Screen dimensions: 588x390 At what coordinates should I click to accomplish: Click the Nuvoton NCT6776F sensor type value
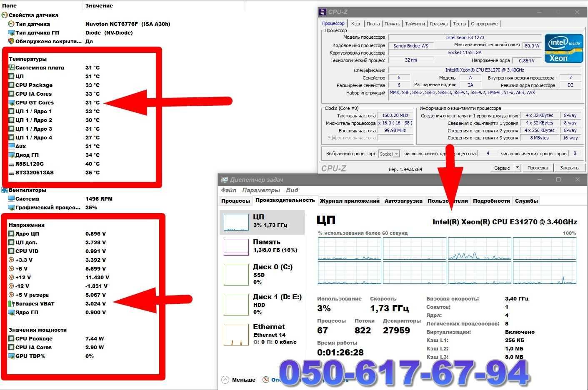click(128, 24)
